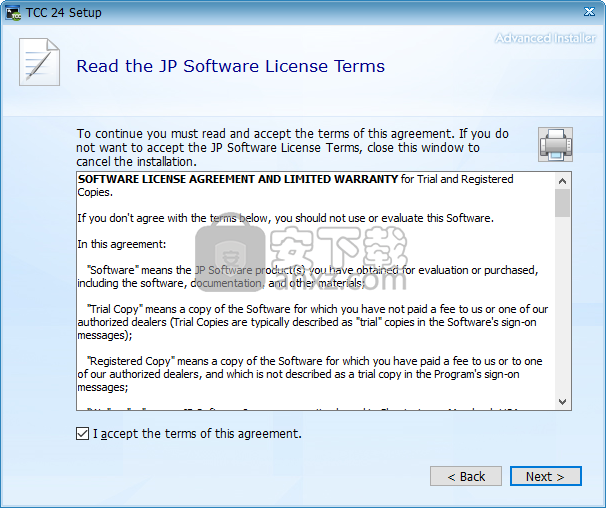606x508 pixels.
Task: Click the "Software" means definition paragraph
Action: pos(308,276)
